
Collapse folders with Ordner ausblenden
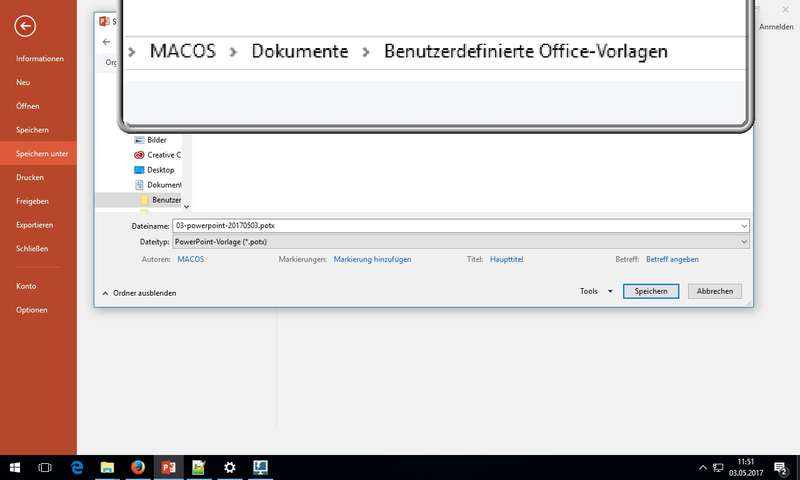pyautogui.click(x=139, y=293)
